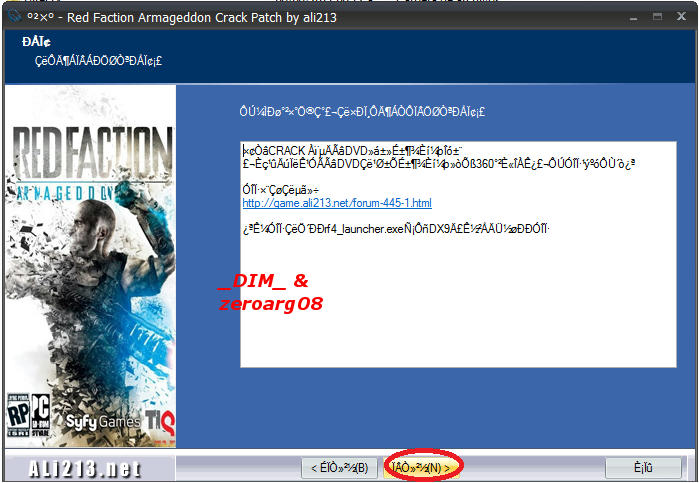Maximize the installer window
Viewport: 699px width, 483px height.
tap(657, 17)
